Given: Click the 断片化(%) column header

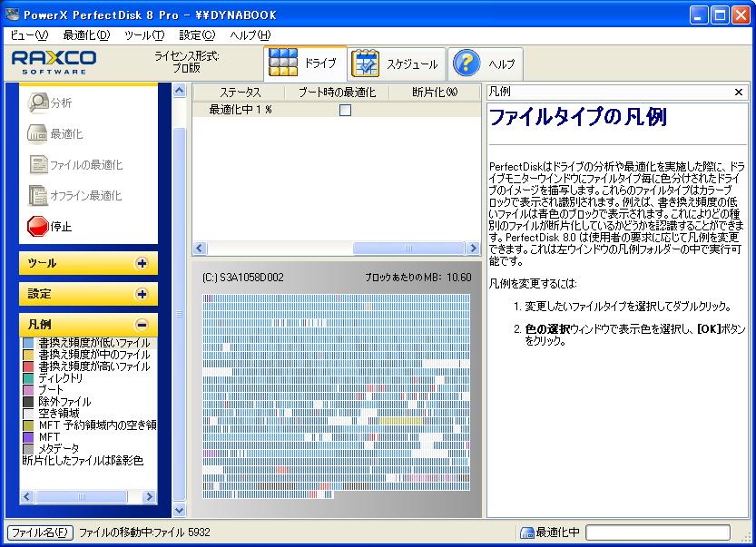Looking at the screenshot, I should tap(435, 92).
